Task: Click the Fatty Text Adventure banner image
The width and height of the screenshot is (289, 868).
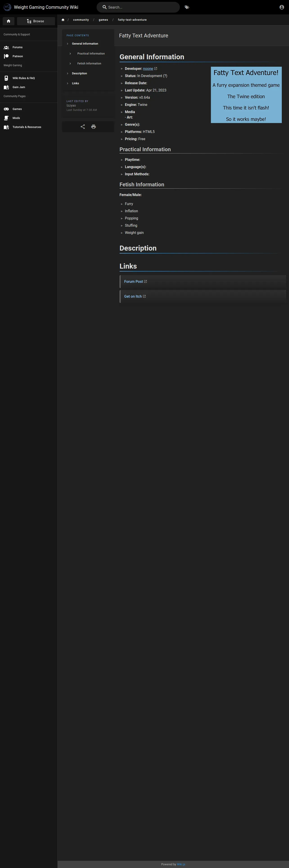Action: click(246, 95)
